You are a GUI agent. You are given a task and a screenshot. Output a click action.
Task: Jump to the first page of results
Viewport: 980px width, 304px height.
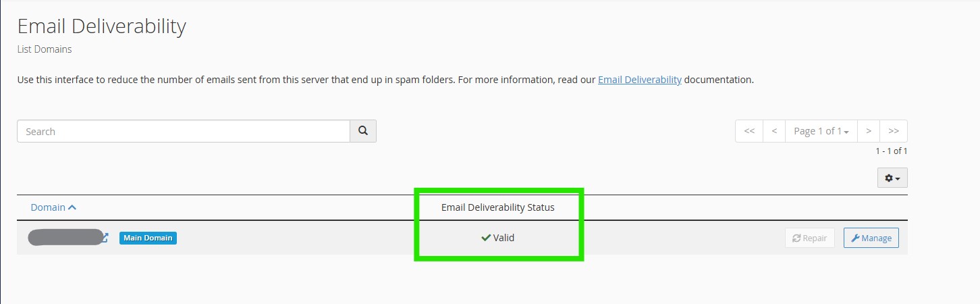(749, 131)
